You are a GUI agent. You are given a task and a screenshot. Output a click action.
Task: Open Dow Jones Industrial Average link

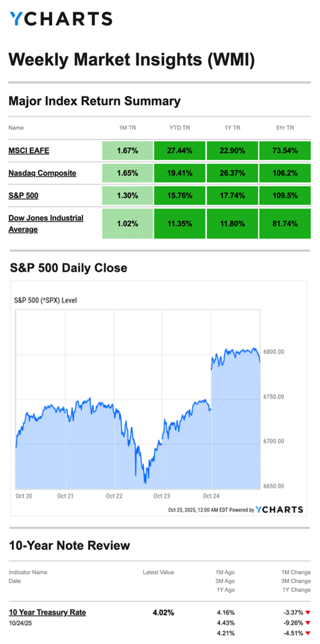(46, 223)
